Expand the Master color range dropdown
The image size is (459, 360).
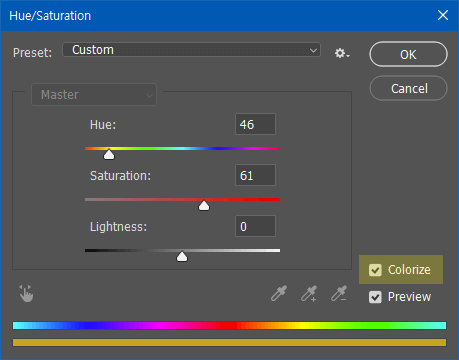(94, 95)
